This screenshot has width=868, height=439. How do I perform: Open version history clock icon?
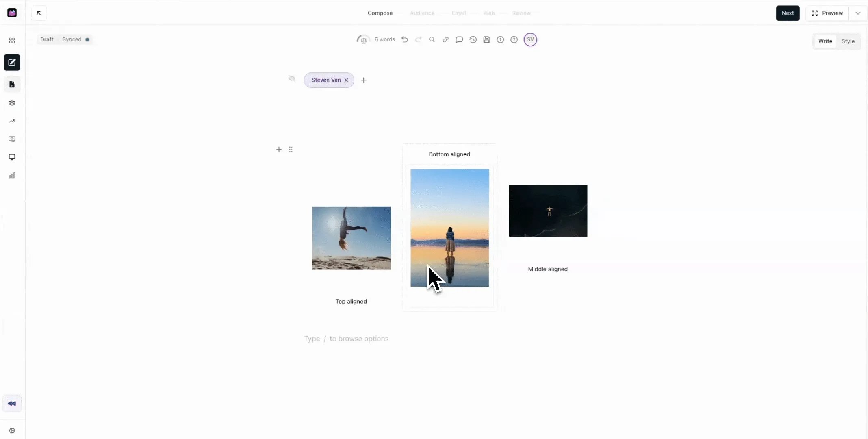click(473, 39)
